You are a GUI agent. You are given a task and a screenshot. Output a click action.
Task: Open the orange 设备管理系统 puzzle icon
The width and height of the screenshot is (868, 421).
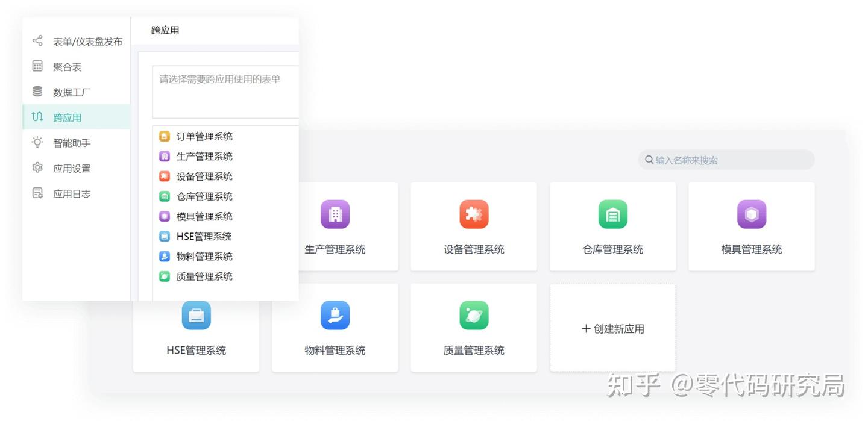(474, 214)
